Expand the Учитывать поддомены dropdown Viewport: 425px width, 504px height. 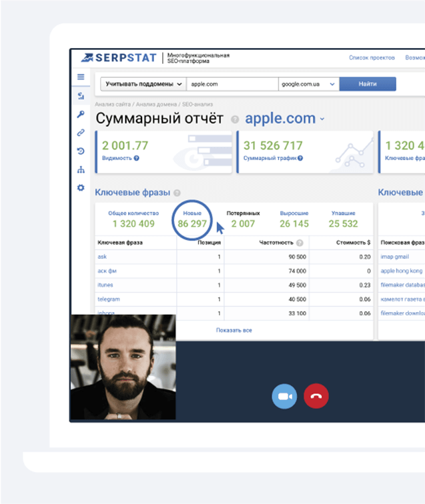143,84
